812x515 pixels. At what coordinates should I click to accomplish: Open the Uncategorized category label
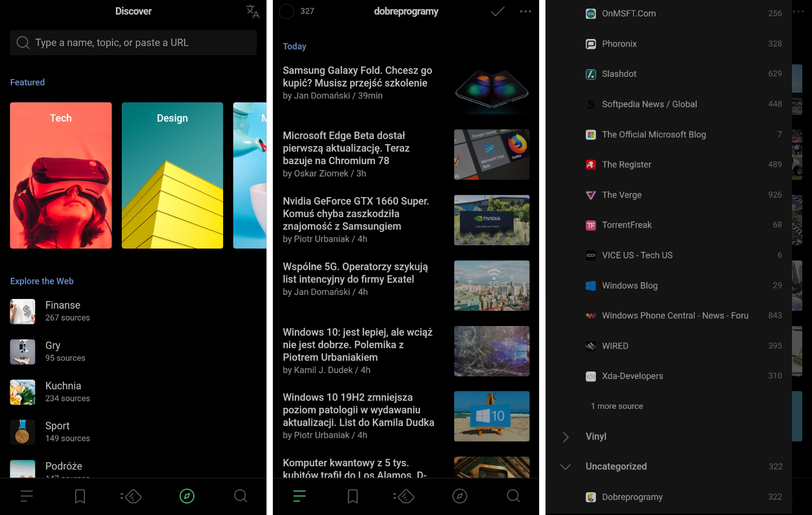616,466
